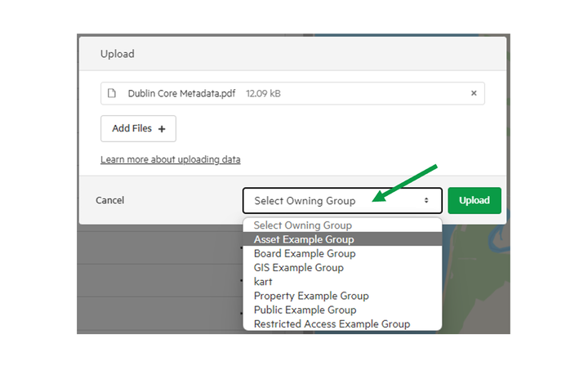Click the Add Files button
Image resolution: width=588 pixels, height=370 pixels.
point(138,128)
